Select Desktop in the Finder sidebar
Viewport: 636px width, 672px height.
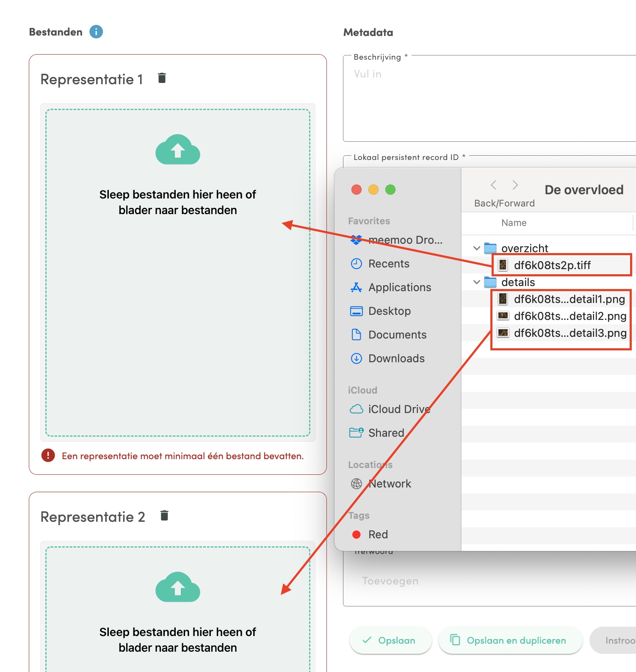(x=380, y=311)
